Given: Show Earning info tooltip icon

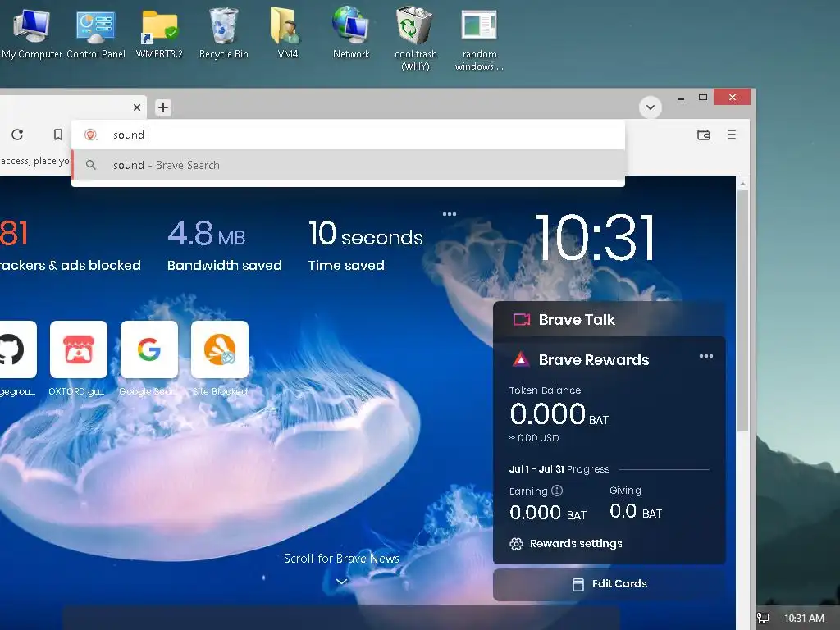Looking at the screenshot, I should 557,491.
